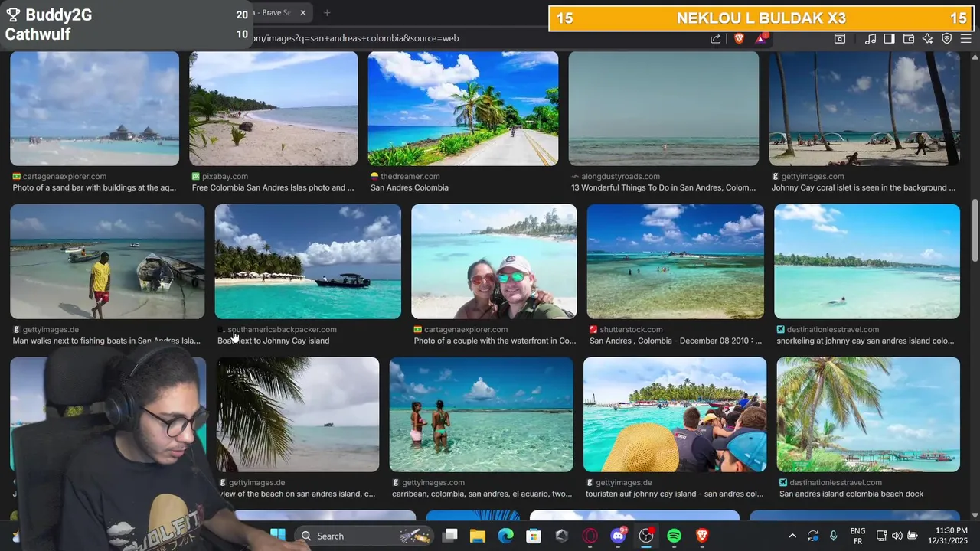Click the tab search icon in the toolbar

pyautogui.click(x=840, y=38)
